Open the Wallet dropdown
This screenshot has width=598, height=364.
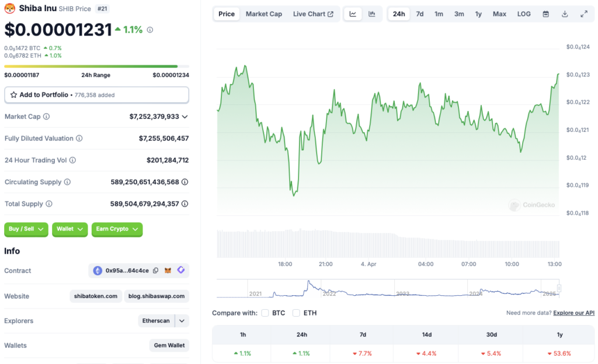(x=70, y=229)
